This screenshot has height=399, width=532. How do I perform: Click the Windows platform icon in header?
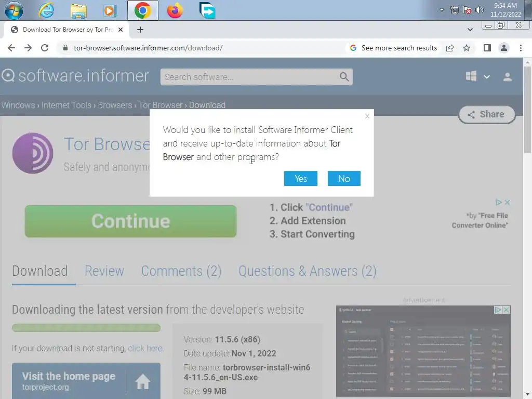(x=471, y=76)
